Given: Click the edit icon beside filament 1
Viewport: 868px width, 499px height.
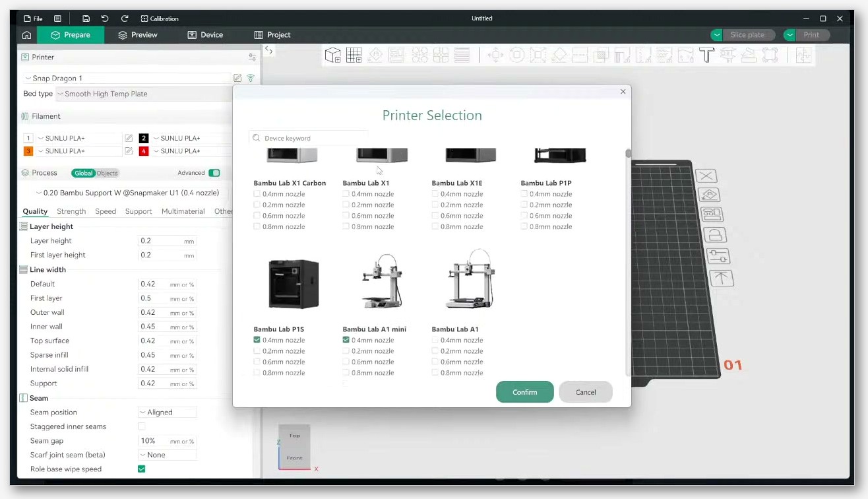Looking at the screenshot, I should point(129,138).
